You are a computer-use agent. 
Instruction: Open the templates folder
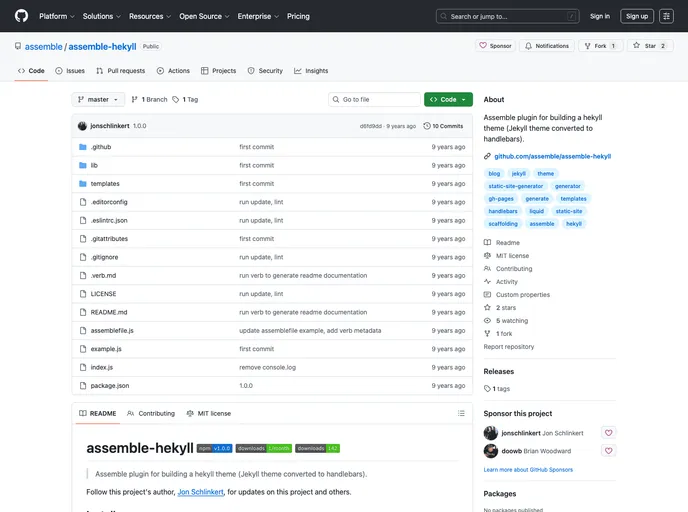coord(105,184)
